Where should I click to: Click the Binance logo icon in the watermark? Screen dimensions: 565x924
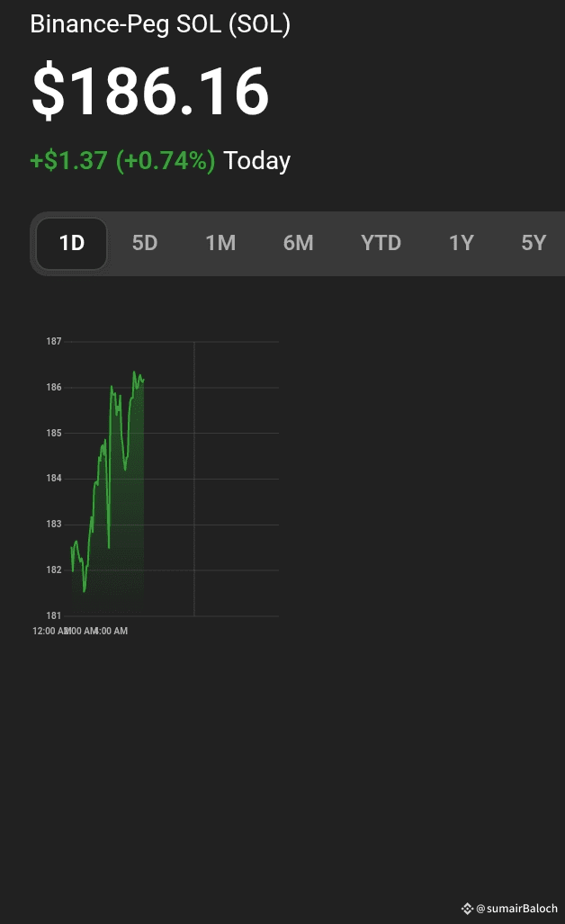tap(467, 909)
